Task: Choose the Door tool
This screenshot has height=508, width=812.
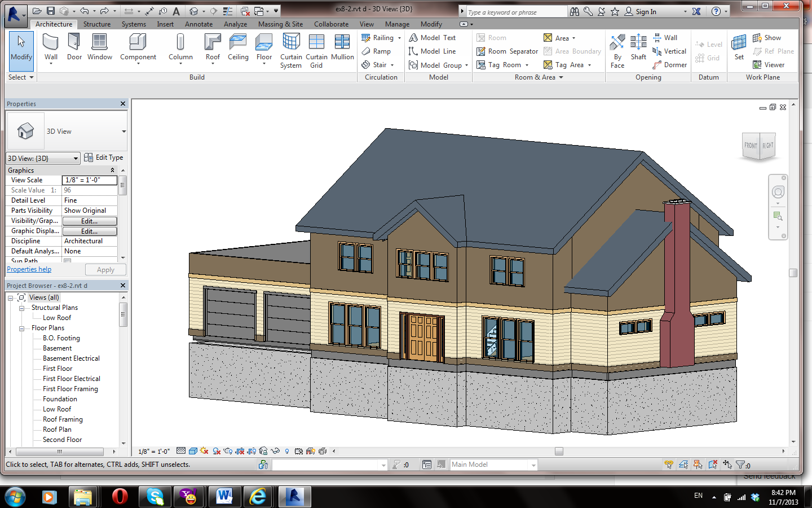Action: click(74, 47)
